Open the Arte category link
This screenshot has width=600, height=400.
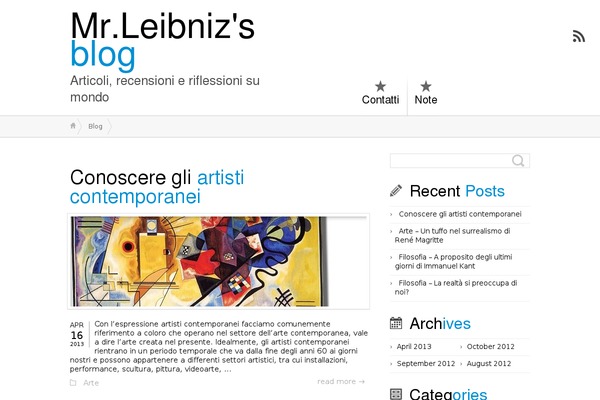coord(91,383)
